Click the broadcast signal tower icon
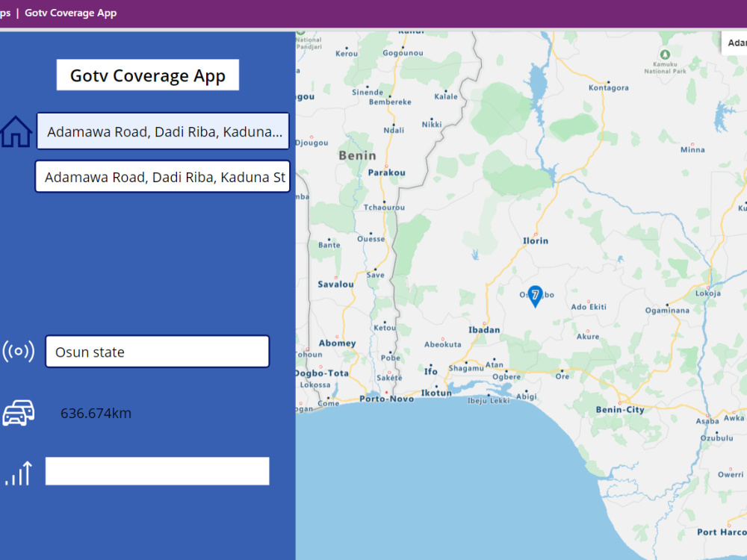Viewport: 747px width, 560px height. pos(18,352)
